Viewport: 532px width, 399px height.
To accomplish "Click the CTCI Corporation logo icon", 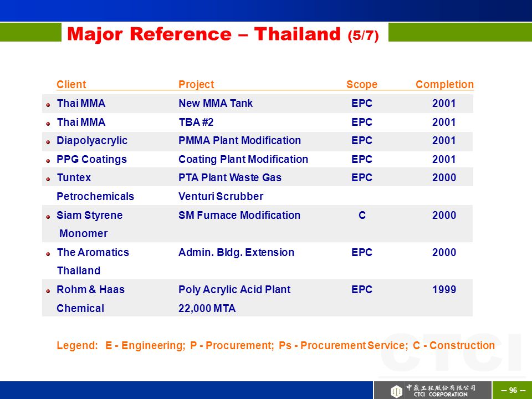I will point(396,391).
